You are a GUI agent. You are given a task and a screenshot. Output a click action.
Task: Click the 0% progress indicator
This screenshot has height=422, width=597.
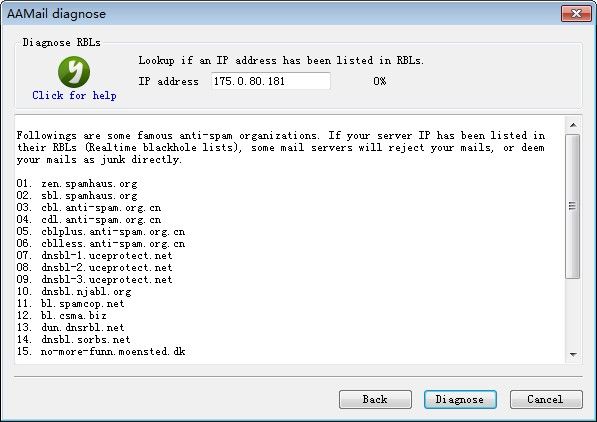tap(380, 81)
